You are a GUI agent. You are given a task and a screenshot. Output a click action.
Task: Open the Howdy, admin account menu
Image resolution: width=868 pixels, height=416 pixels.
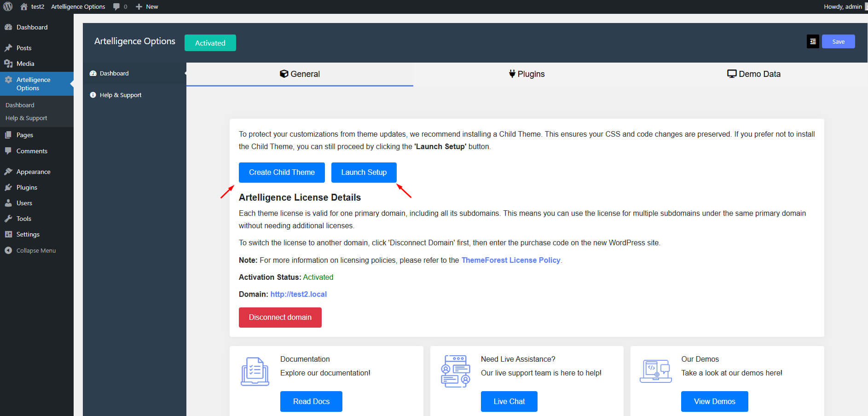tap(842, 6)
